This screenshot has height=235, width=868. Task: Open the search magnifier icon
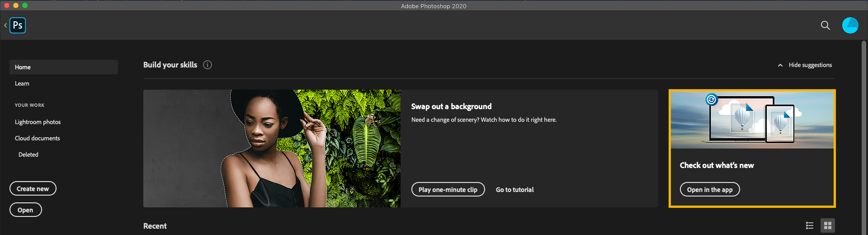click(x=826, y=25)
